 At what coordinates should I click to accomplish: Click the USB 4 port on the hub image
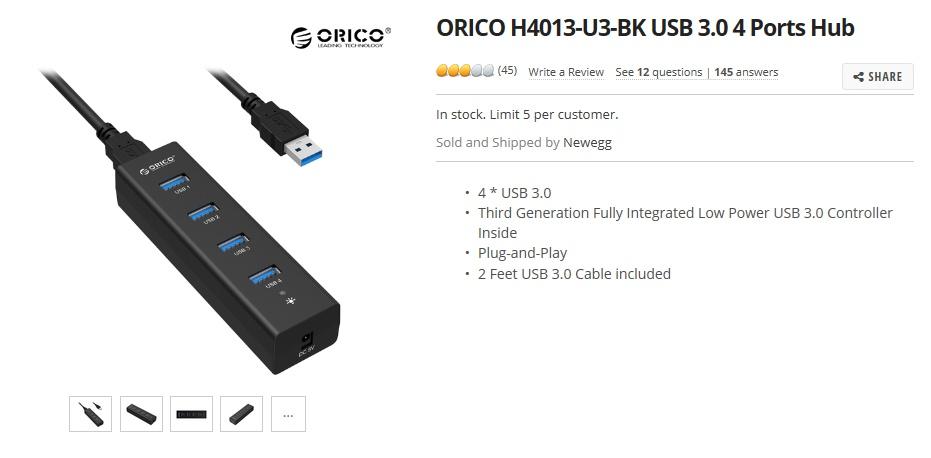265,274
